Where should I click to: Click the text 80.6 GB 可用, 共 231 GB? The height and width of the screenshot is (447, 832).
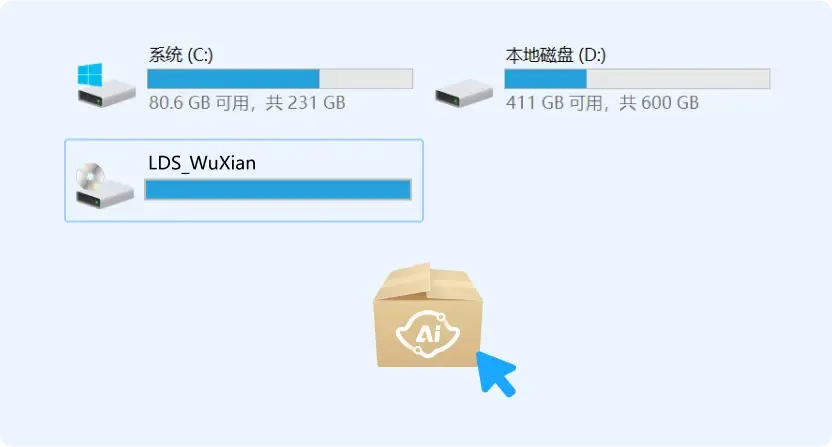click(247, 102)
